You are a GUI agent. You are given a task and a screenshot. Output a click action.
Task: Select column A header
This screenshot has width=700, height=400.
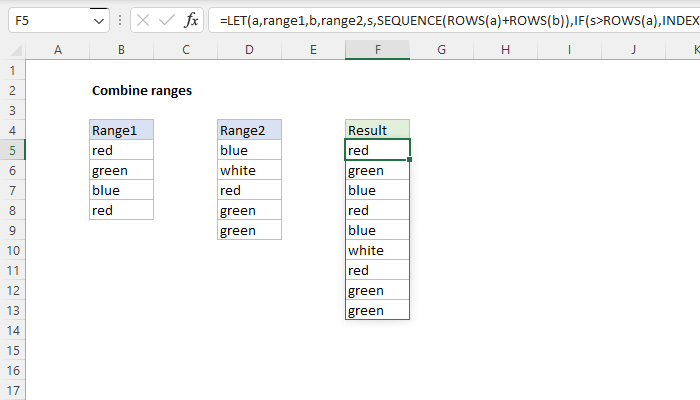(58, 50)
